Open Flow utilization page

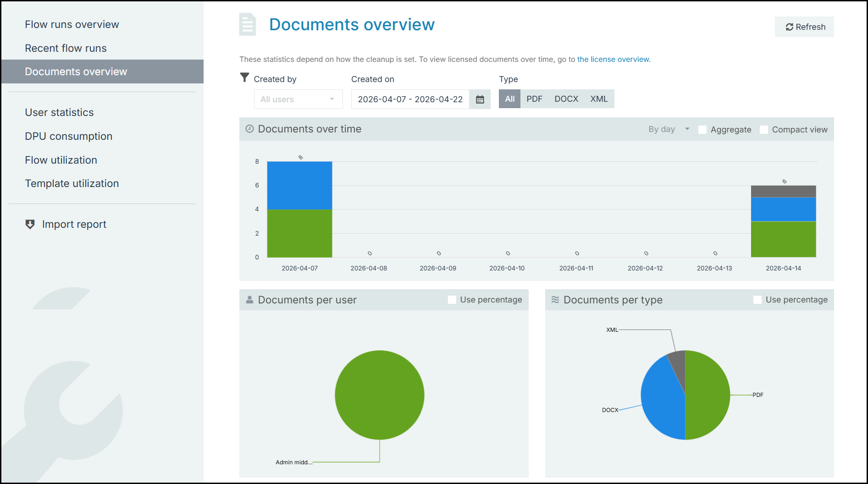[61, 160]
